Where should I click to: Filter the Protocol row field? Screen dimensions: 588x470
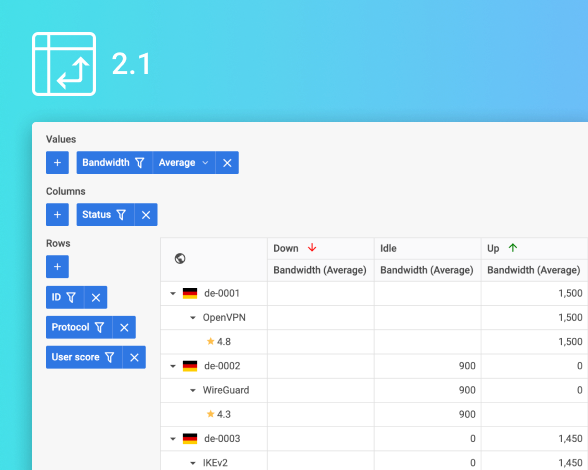(x=99, y=327)
